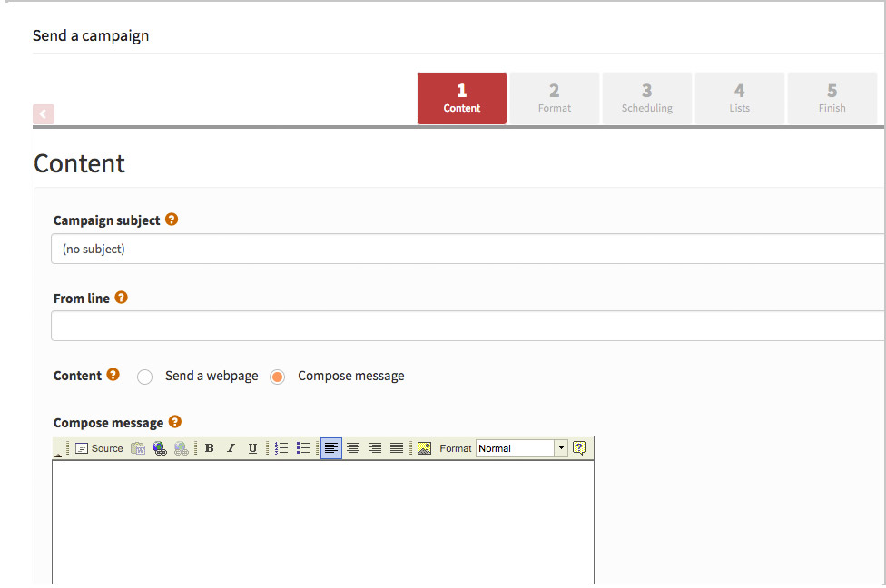
Task: Insert a bulleted list
Action: (303, 448)
